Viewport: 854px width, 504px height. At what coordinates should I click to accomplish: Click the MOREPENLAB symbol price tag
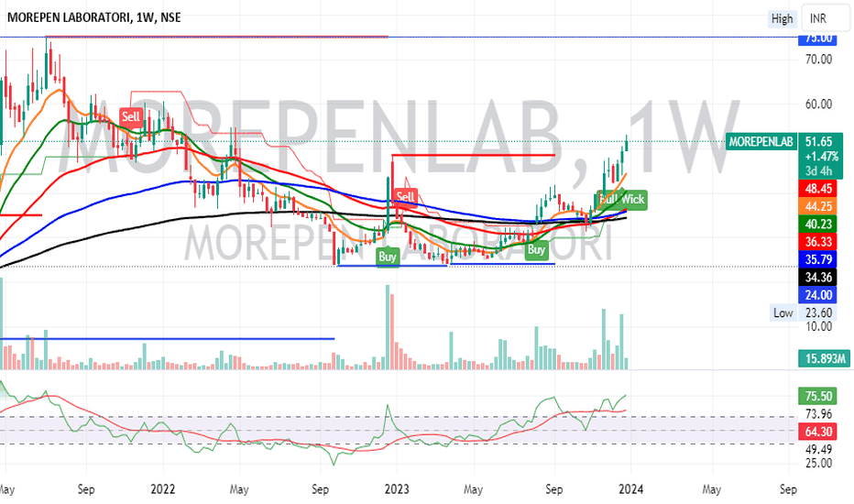(x=761, y=142)
